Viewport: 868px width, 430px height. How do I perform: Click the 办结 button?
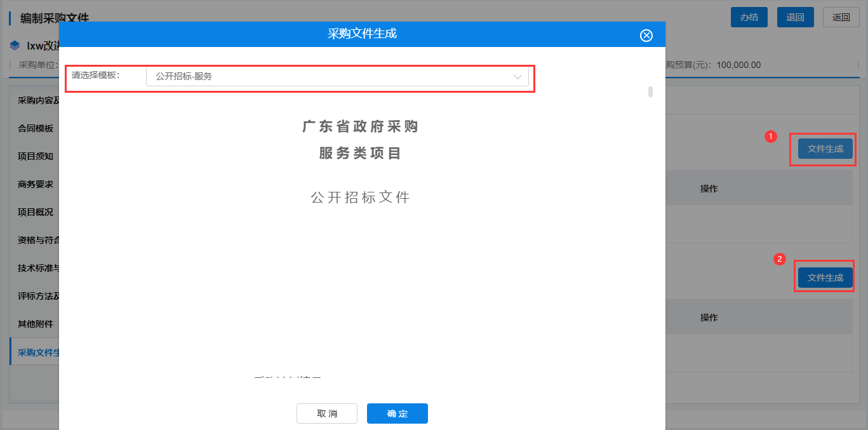point(749,17)
